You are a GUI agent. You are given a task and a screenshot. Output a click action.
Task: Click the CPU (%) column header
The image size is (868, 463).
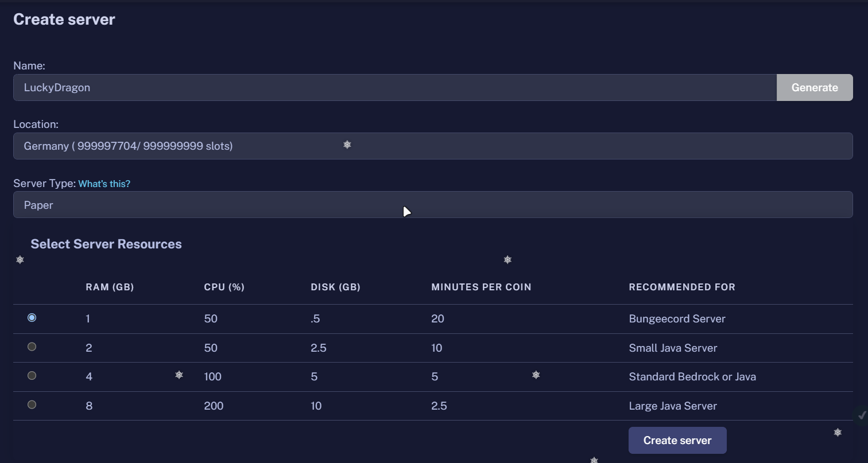pyautogui.click(x=224, y=287)
